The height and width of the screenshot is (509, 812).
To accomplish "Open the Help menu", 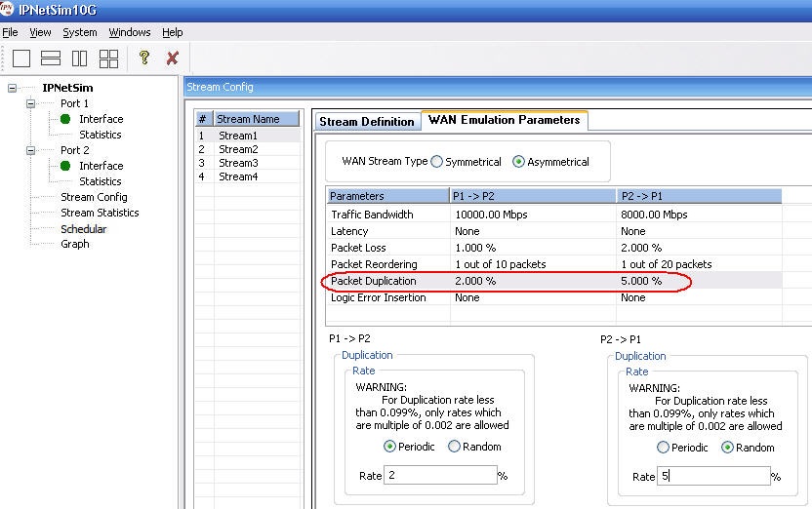I will point(173,32).
